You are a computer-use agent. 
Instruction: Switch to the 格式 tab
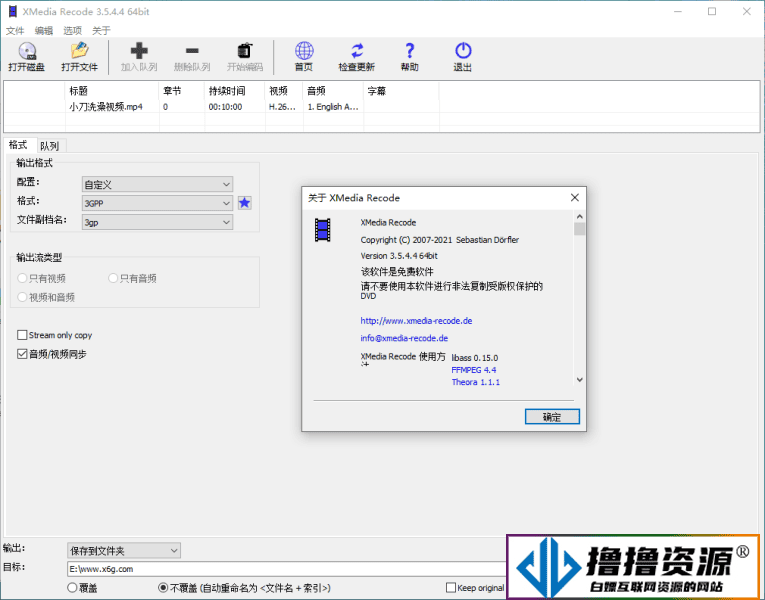coord(18,145)
